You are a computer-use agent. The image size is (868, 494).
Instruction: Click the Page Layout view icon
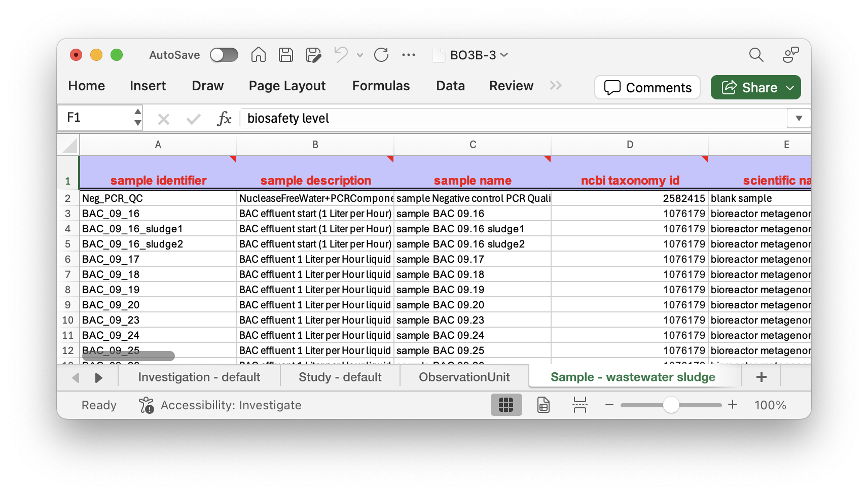(543, 405)
